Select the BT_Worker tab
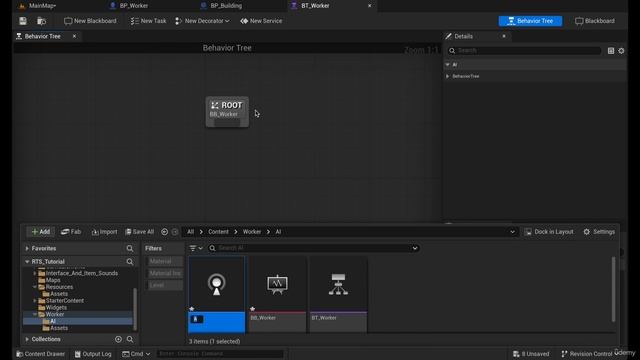 click(315, 6)
